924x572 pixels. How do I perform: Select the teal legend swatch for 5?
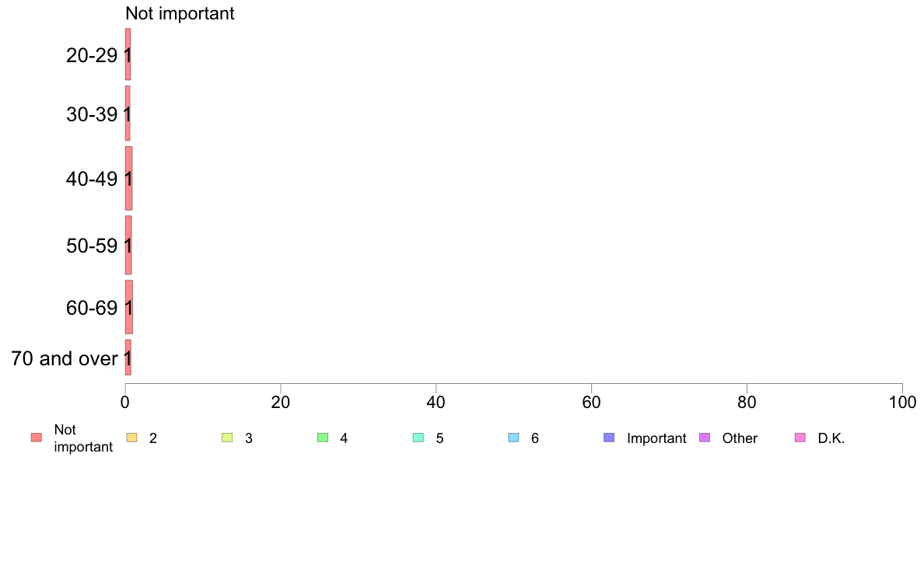(x=418, y=438)
